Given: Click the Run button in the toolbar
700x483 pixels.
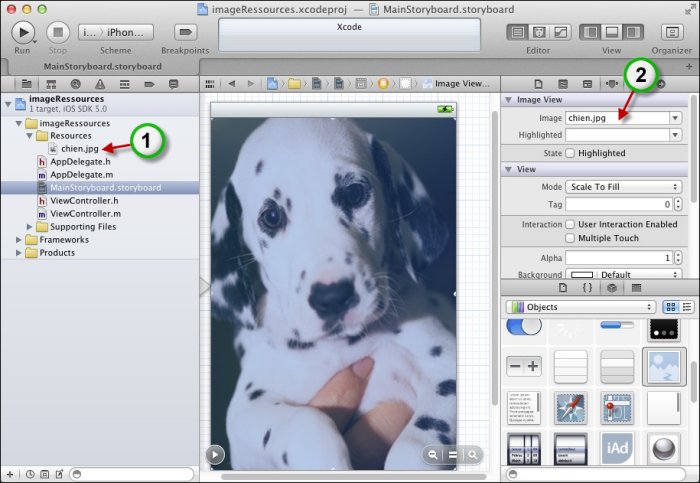Looking at the screenshot, I should click(x=23, y=32).
